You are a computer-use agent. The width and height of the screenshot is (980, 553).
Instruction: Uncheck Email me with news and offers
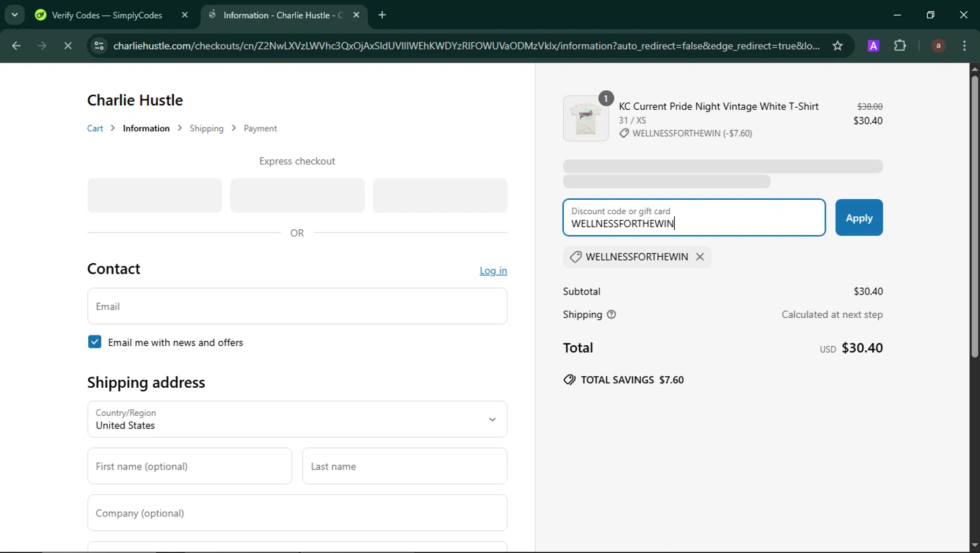pos(95,342)
